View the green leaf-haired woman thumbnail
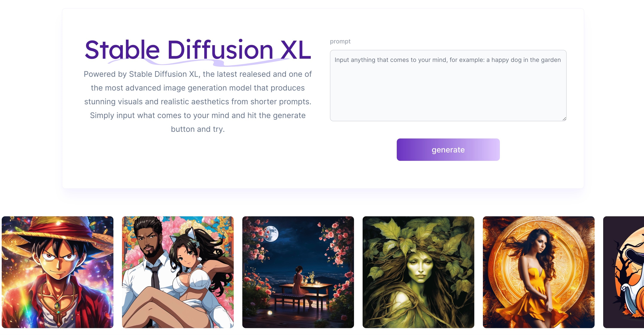 pyautogui.click(x=418, y=272)
